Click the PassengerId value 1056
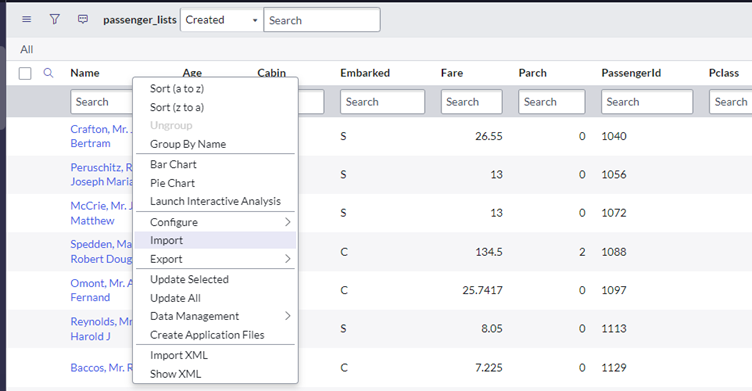 coord(614,175)
